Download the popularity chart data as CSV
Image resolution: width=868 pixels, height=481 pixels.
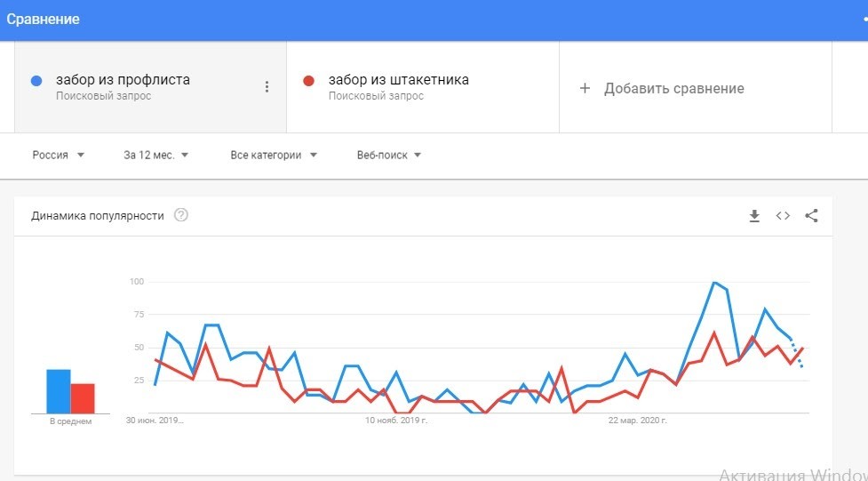click(x=754, y=216)
